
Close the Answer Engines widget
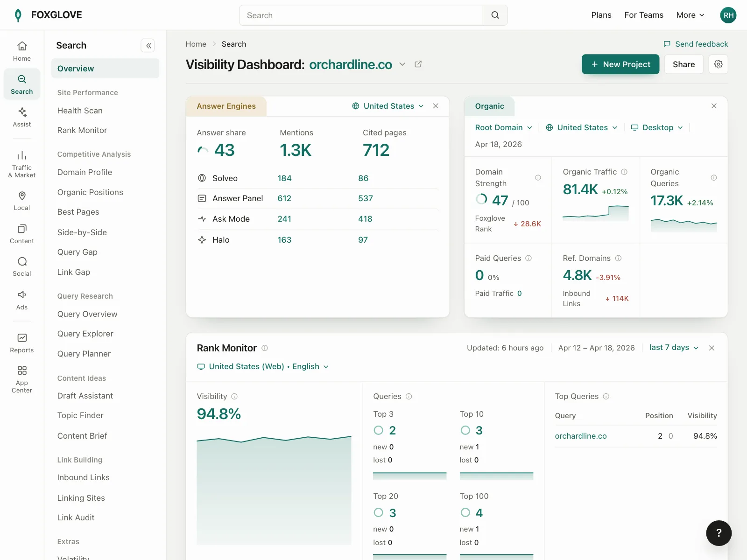coord(436,106)
